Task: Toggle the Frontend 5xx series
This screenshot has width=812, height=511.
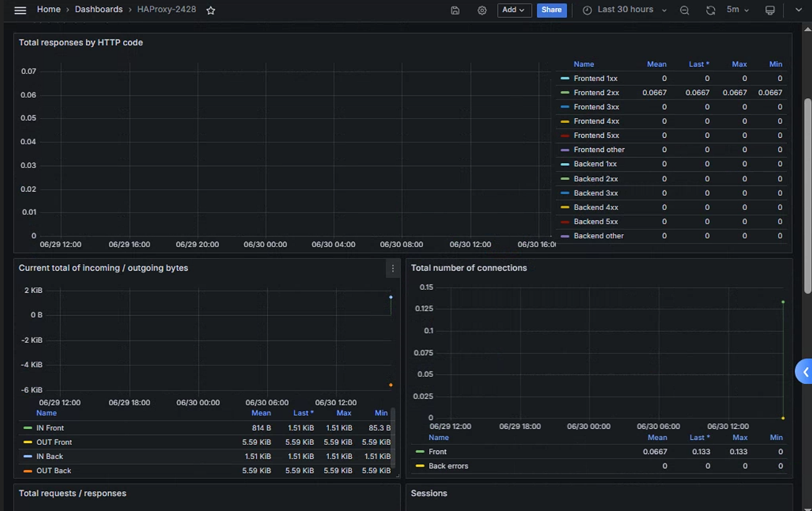Action: click(x=596, y=135)
